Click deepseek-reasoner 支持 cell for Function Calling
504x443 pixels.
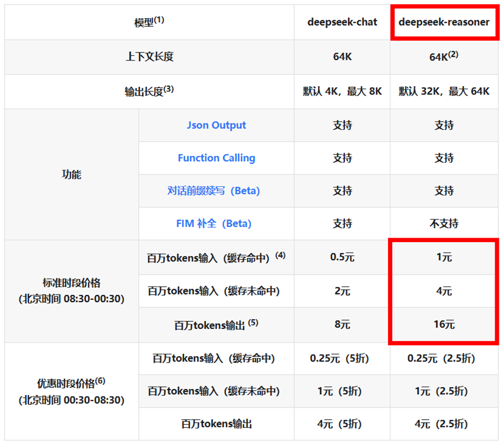[x=444, y=158]
